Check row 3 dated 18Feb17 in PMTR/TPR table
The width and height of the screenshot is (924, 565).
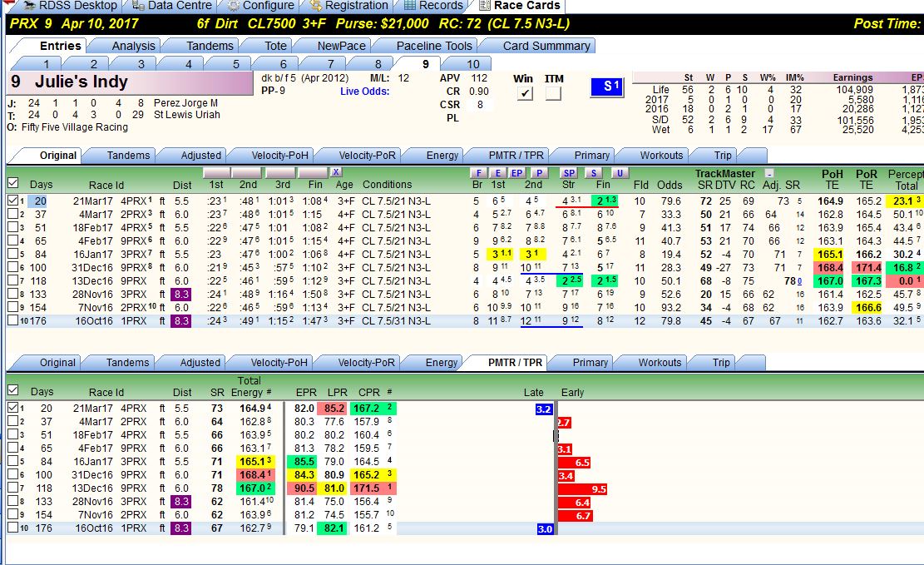click(13, 434)
